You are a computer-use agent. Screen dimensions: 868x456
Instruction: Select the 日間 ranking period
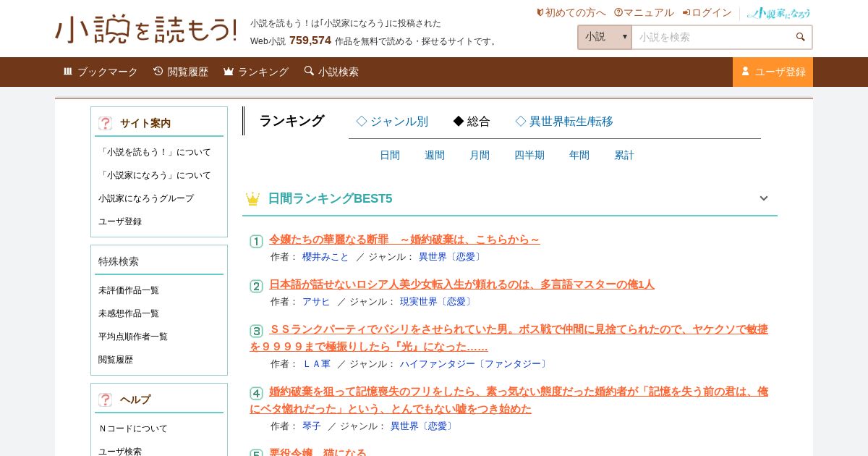(390, 155)
